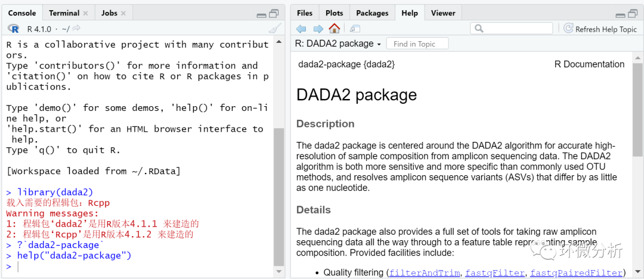Click the Refresh Help Topic icon

(x=568, y=29)
